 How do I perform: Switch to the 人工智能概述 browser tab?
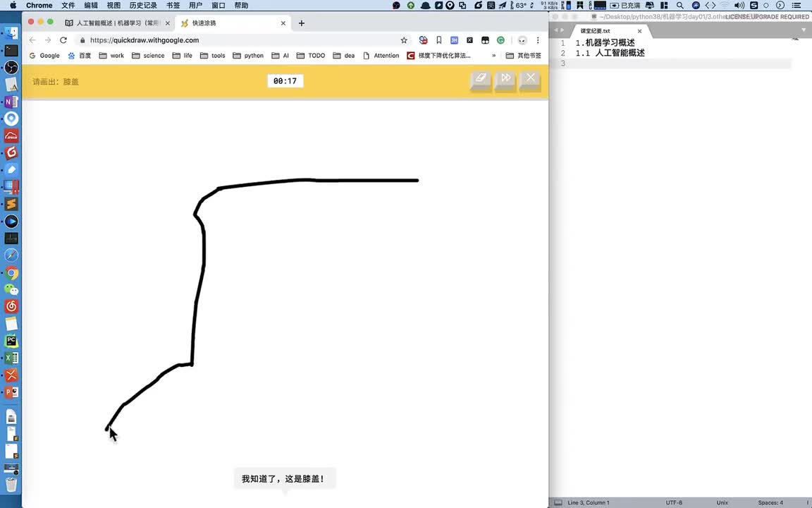point(116,23)
